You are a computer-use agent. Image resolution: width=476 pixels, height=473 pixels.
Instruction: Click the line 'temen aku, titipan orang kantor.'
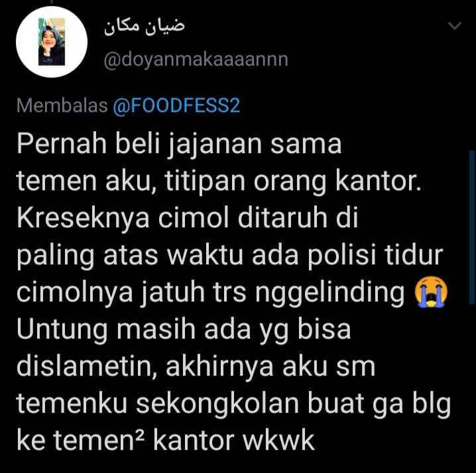219,182
